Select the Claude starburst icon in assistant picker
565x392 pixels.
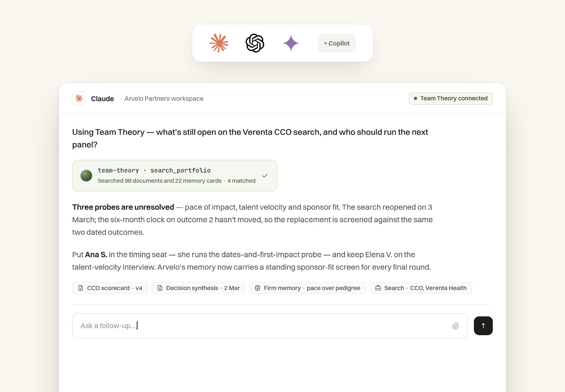click(x=219, y=43)
